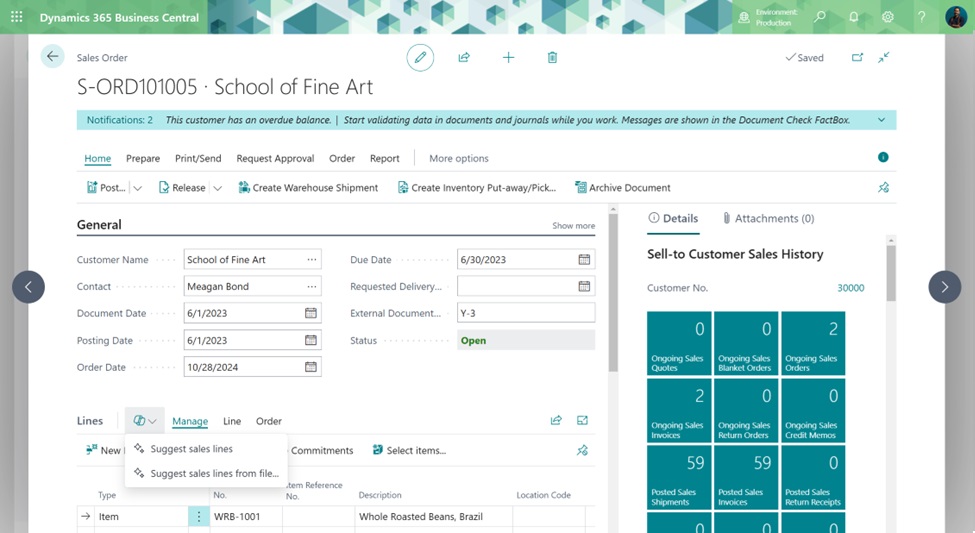Open the Due Date calendar picker
The image size is (975, 533).
(584, 259)
